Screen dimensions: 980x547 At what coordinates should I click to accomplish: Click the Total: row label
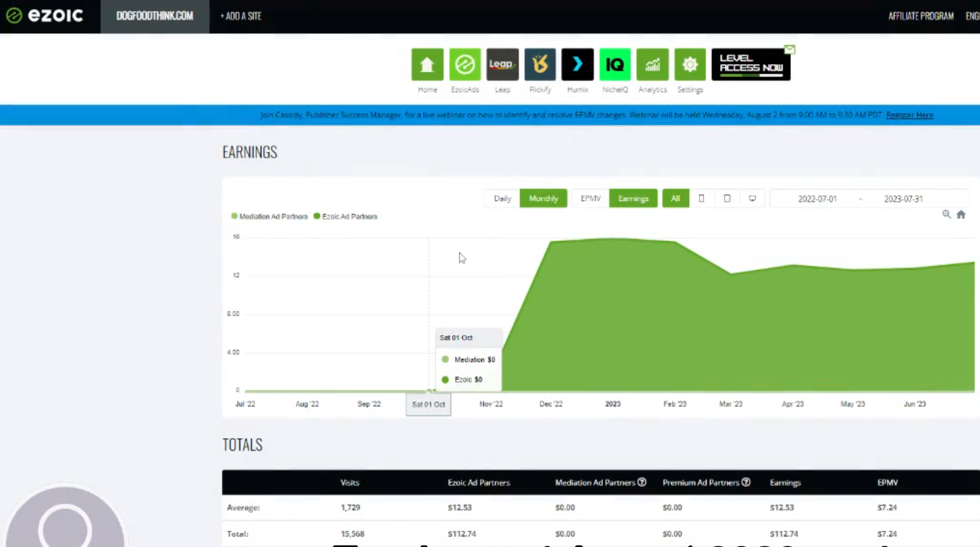click(x=238, y=534)
